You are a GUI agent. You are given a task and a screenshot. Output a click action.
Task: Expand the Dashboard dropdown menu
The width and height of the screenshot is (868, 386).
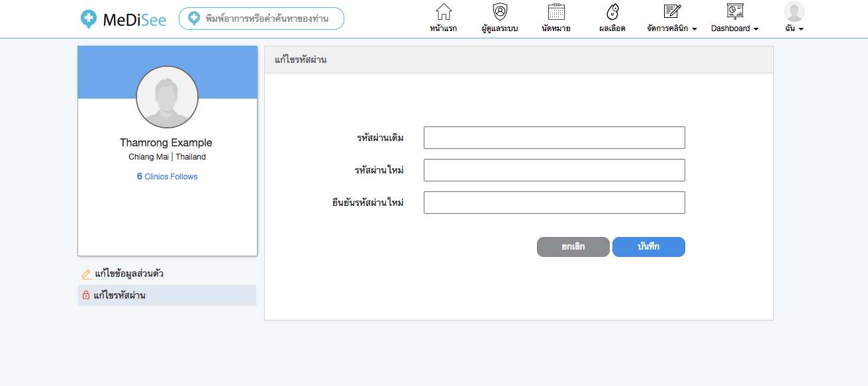coord(734,28)
